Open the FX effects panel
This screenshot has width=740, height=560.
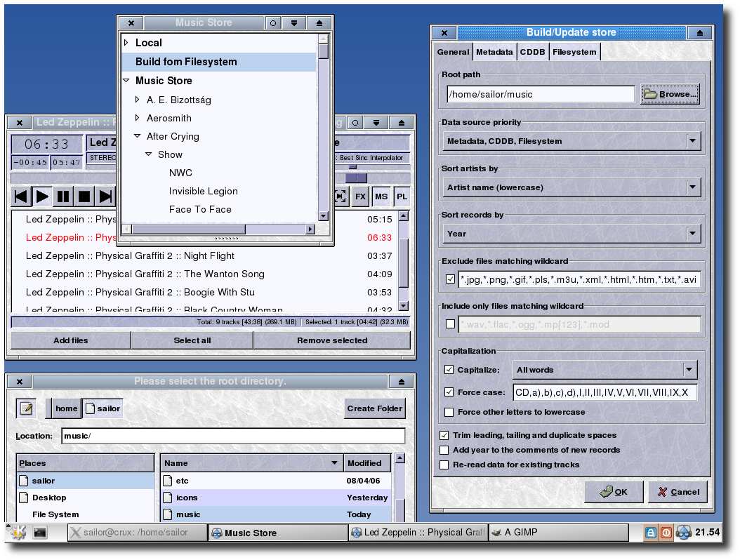(360, 196)
